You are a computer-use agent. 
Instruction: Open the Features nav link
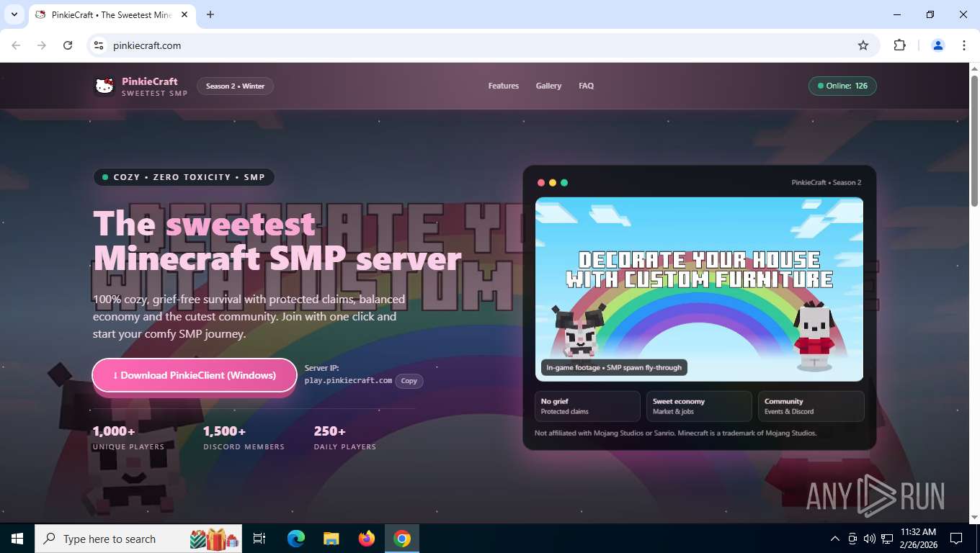point(504,86)
